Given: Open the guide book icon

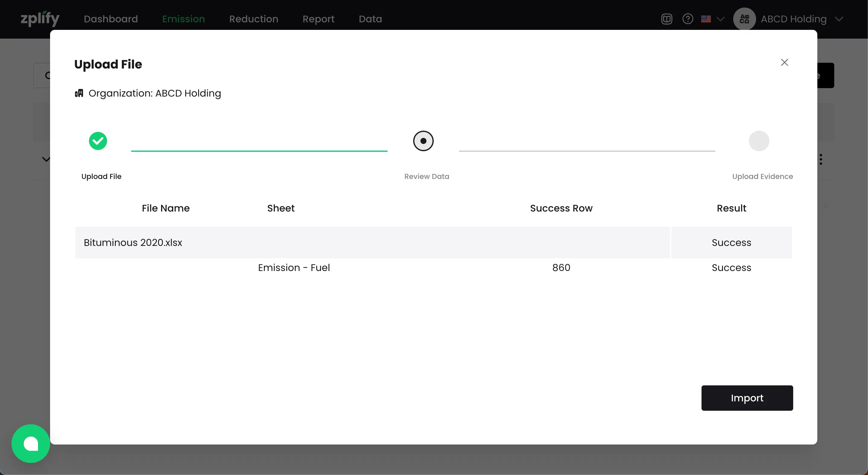Looking at the screenshot, I should pos(667,19).
